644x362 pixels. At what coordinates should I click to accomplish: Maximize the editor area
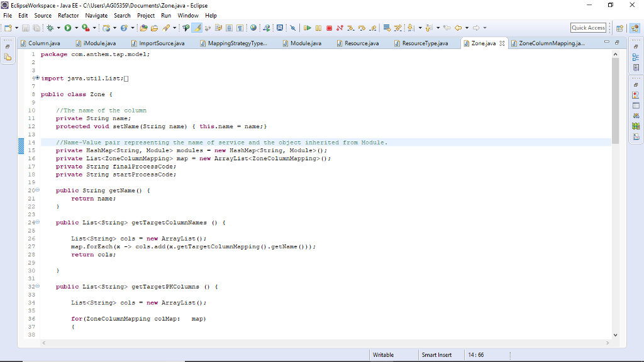pyautogui.click(x=617, y=42)
